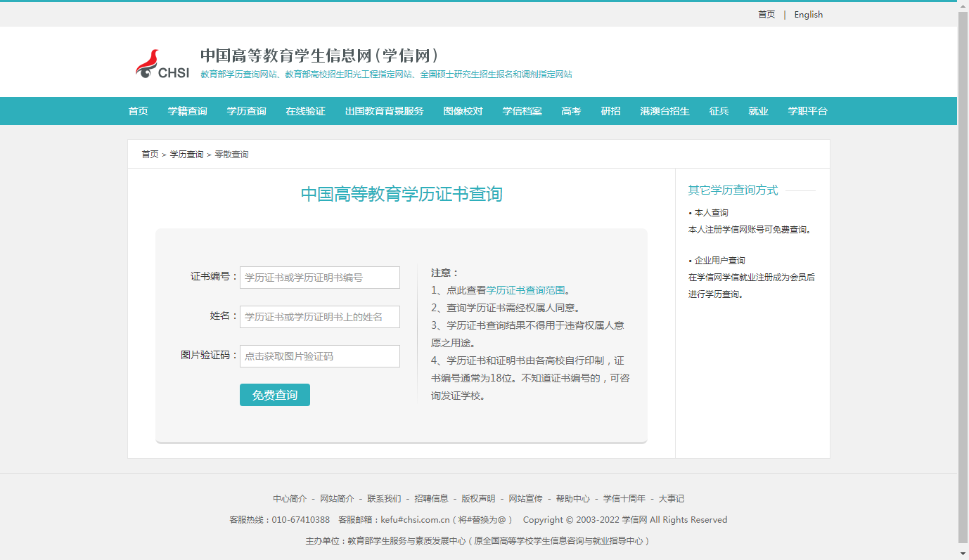Open 联系我们 footer link

(384, 499)
